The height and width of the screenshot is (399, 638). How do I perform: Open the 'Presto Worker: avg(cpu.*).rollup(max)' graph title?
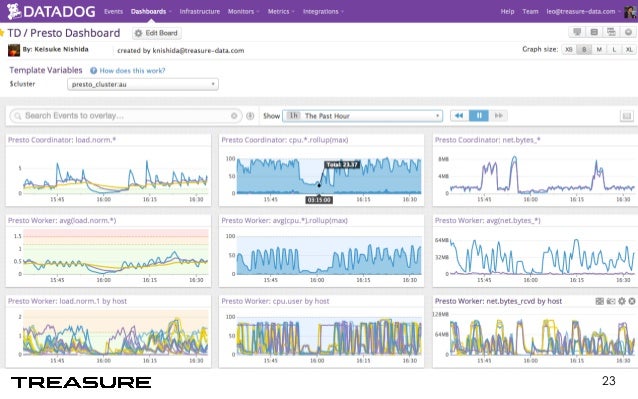coord(284,220)
